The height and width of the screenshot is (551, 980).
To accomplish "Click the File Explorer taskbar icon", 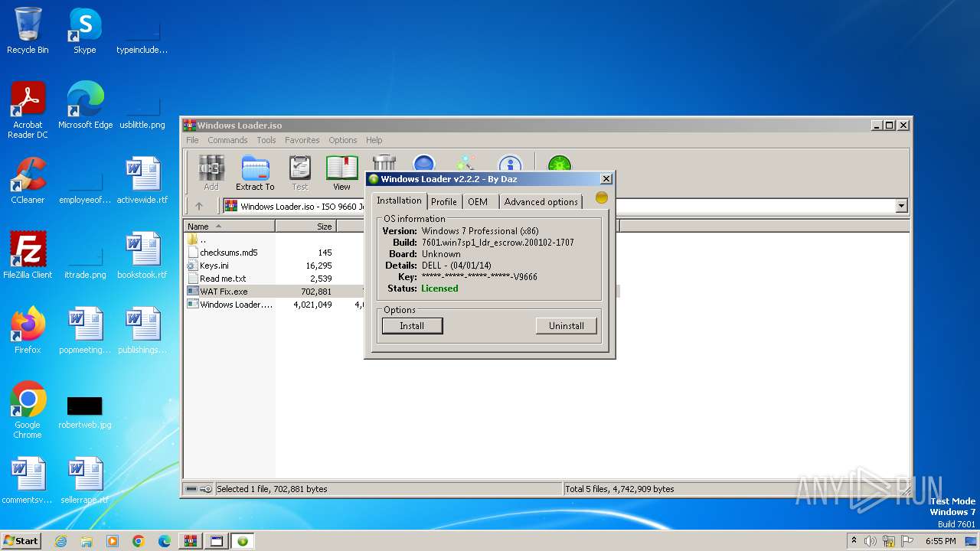I will (x=87, y=541).
